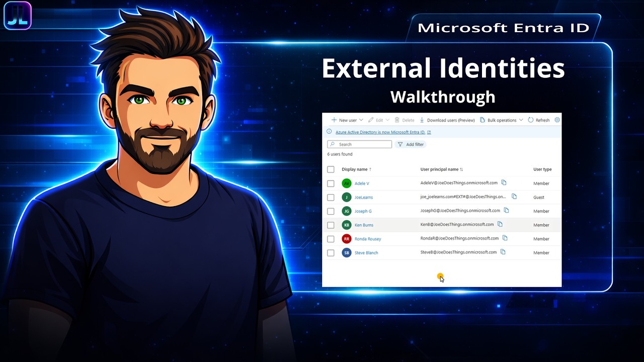Sort by the User principal name column
The height and width of the screenshot is (362, 644).
(x=442, y=169)
